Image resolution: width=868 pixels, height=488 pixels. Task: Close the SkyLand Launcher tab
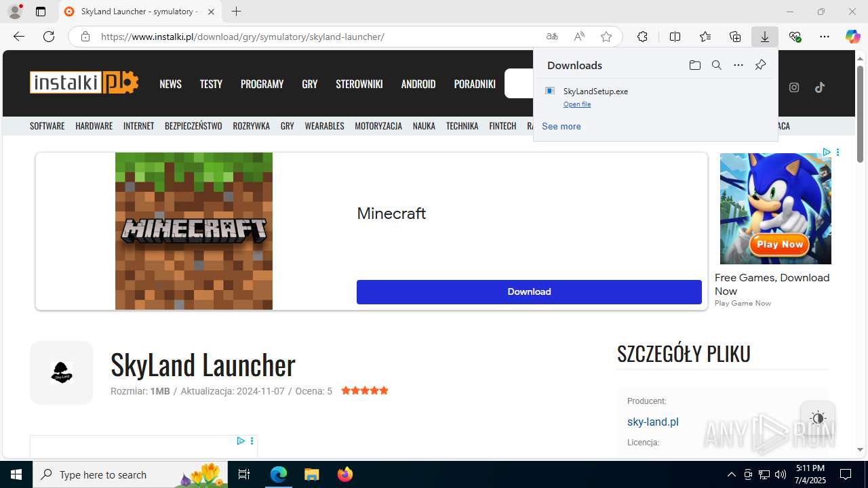point(211,12)
